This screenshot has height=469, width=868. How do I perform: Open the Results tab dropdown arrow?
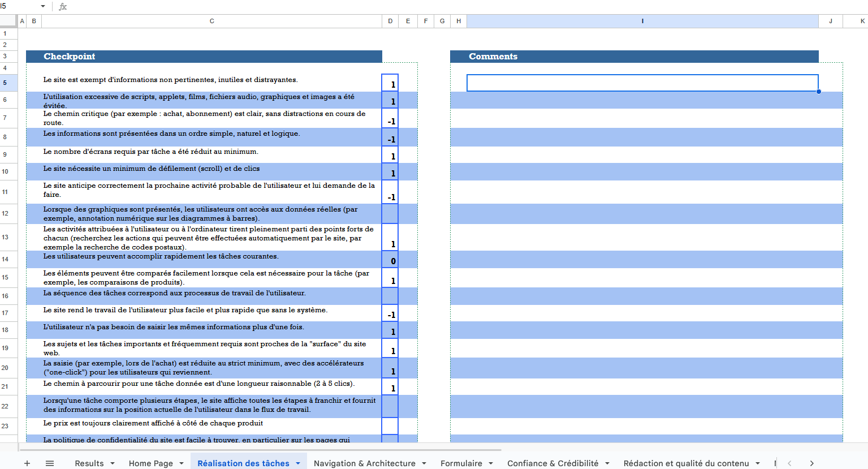click(x=113, y=463)
